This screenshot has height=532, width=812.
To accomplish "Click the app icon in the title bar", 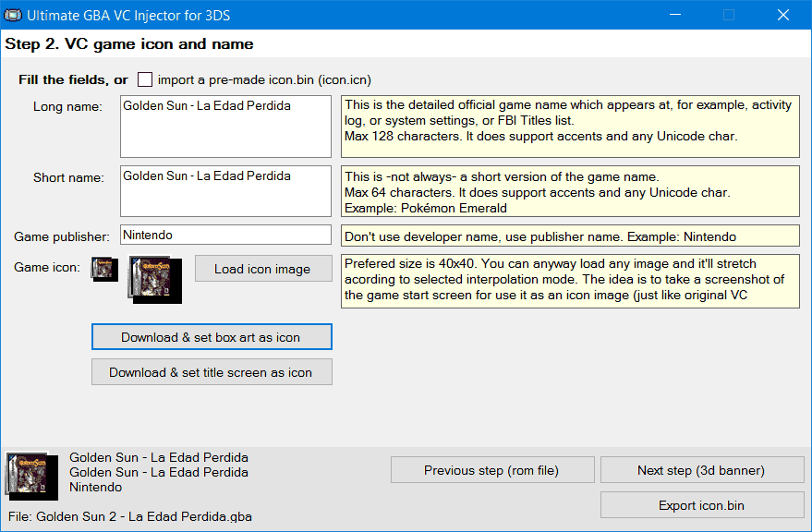I will (13, 15).
